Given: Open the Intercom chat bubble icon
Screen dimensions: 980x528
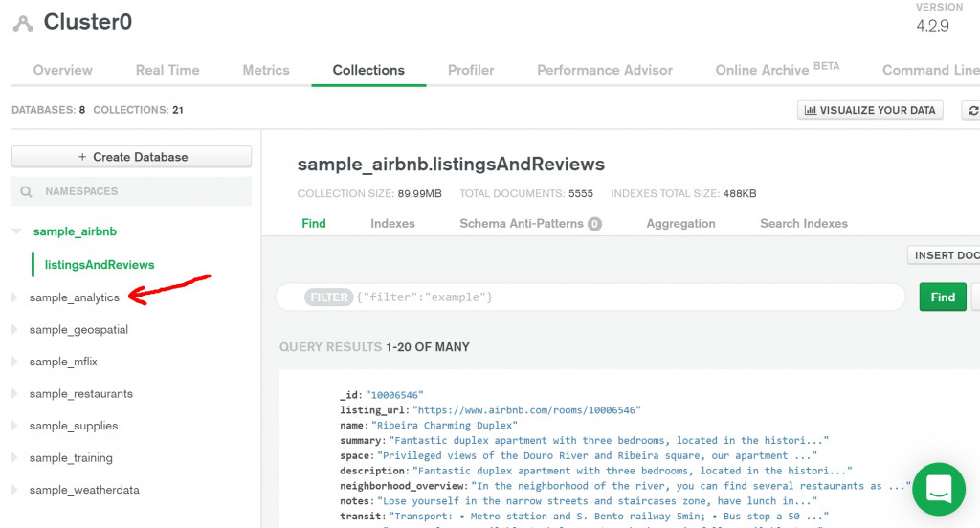Looking at the screenshot, I should [938, 488].
